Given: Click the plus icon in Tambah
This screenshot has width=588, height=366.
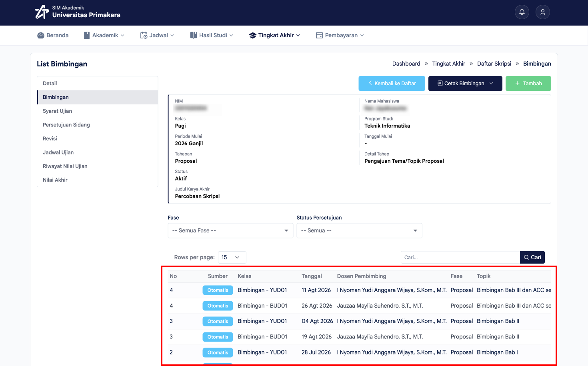Looking at the screenshot, I should pos(517,83).
